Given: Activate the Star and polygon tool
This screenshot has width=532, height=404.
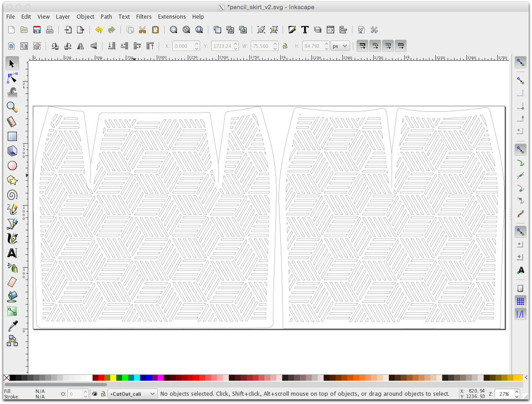Looking at the screenshot, I should tap(12, 181).
